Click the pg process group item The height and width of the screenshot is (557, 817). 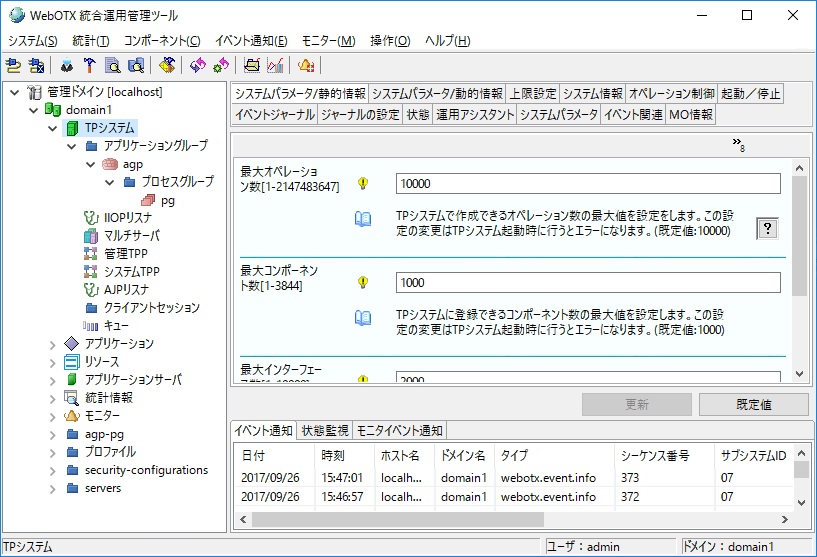point(168,199)
